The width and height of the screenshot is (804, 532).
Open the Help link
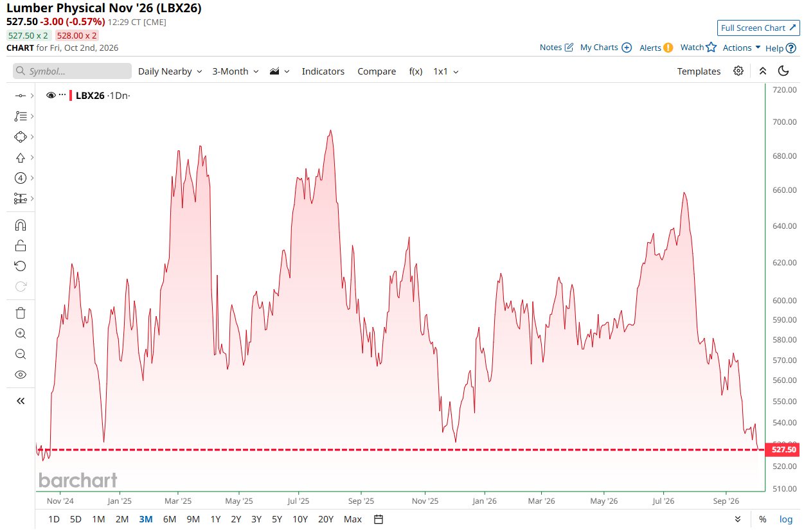(x=780, y=48)
